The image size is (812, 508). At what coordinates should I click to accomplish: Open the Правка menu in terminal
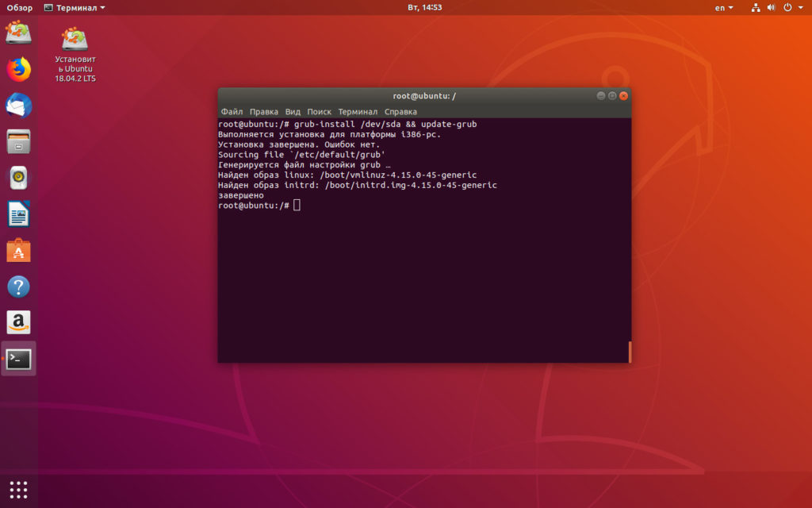coord(263,111)
